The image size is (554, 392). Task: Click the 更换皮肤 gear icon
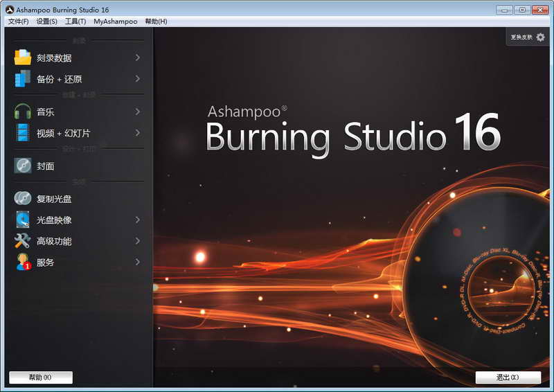pos(541,37)
